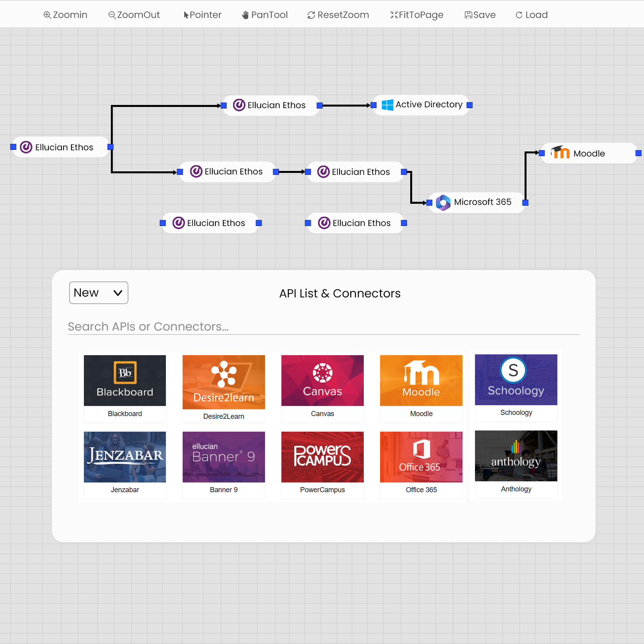
Task: Click the API List & Connectors heading
Action: pos(340,294)
